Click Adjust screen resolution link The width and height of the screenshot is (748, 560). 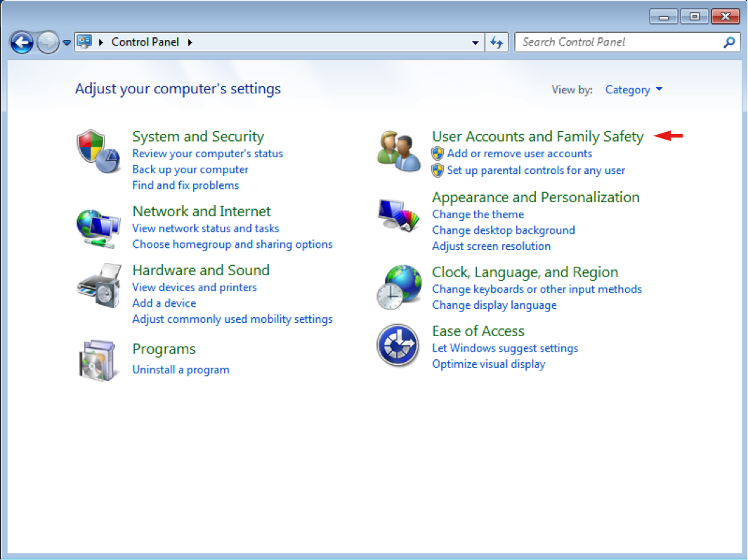491,246
